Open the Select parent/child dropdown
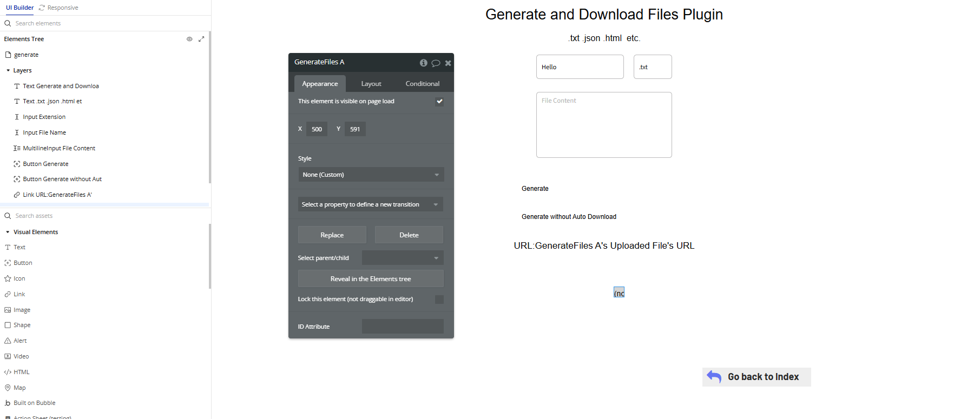This screenshot has width=980, height=419. click(x=403, y=258)
